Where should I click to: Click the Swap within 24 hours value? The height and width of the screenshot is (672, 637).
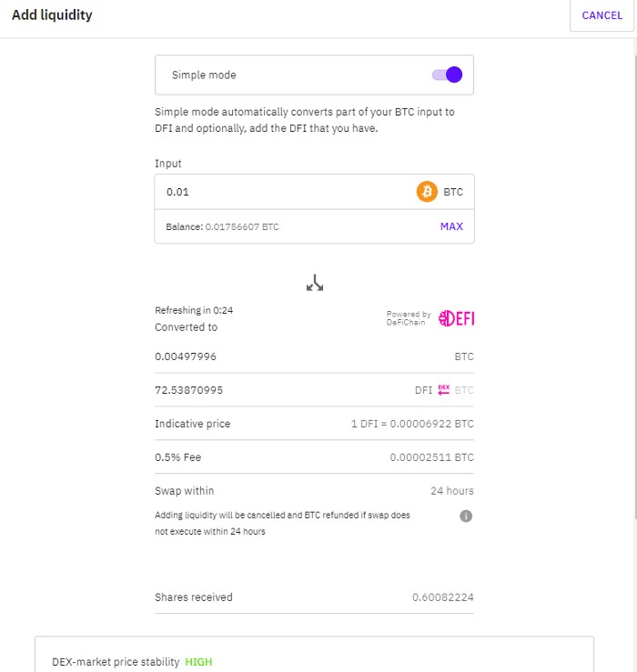452,491
